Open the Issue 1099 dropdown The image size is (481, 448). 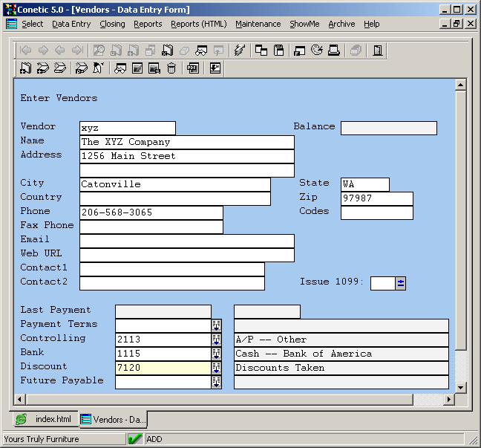tap(401, 283)
